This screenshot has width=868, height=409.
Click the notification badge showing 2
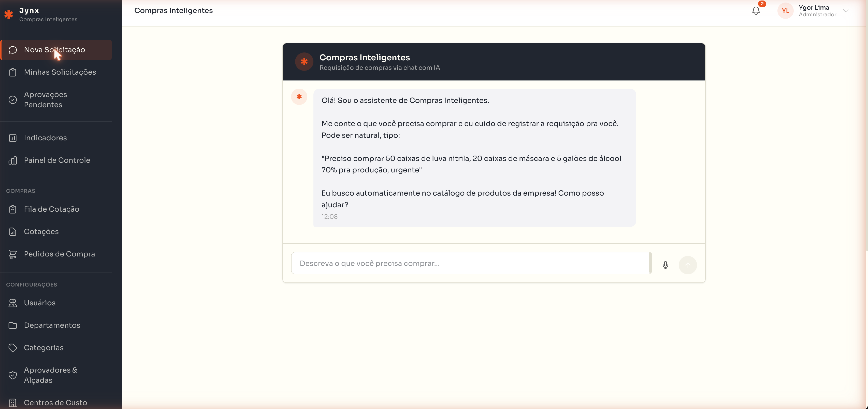coord(762,4)
